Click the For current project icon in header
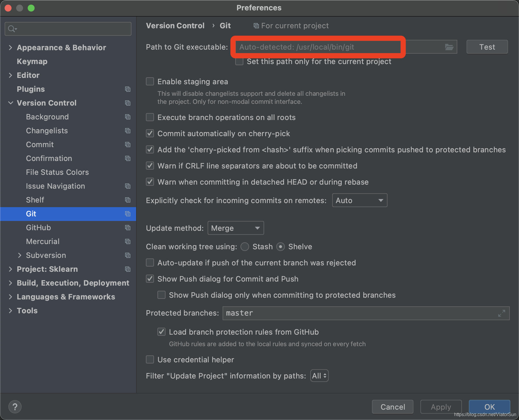519x420 pixels. tap(256, 26)
